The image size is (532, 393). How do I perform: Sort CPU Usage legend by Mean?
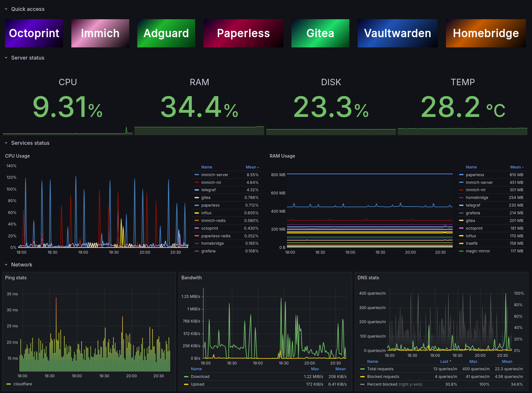(252, 167)
